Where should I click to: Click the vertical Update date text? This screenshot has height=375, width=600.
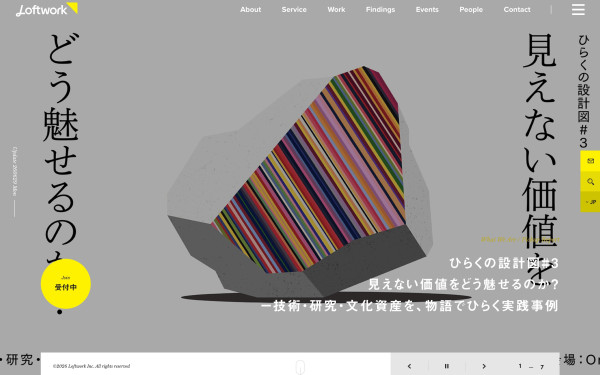point(15,171)
